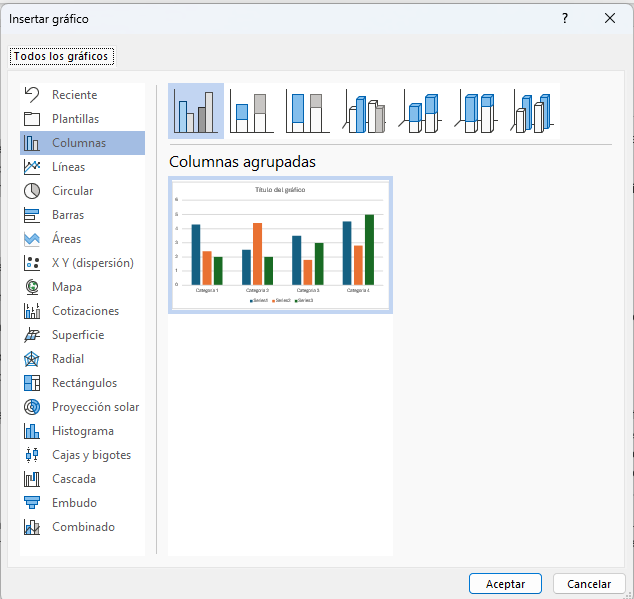Select the Barras category label
Screen dimensions: 634x599
(68, 215)
